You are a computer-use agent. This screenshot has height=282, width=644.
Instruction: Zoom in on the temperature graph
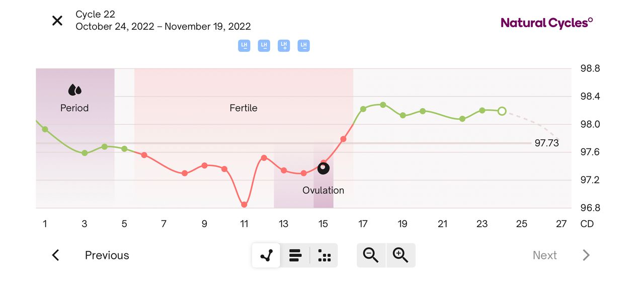[x=400, y=255]
